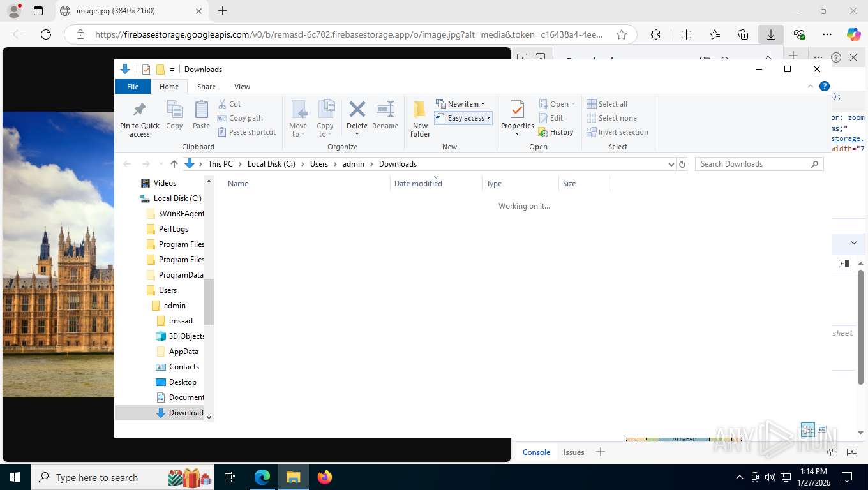Collapse the ribbon with chevron
Image resolution: width=868 pixels, height=490 pixels.
click(811, 86)
